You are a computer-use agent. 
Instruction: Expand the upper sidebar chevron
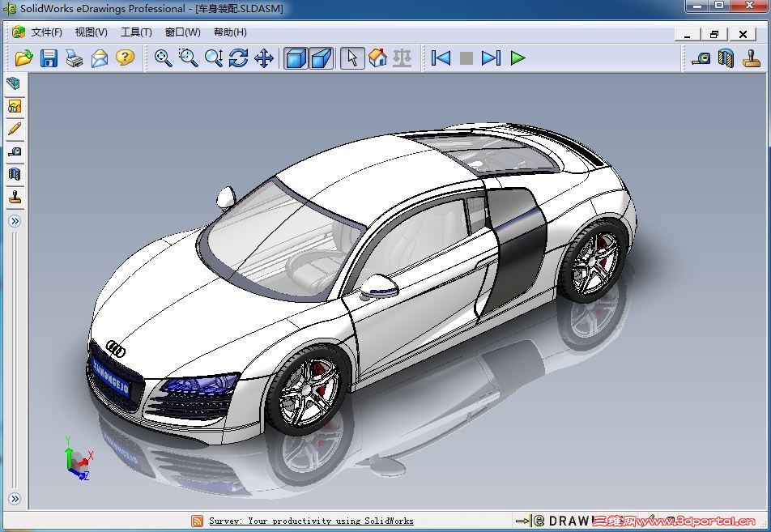tap(15, 221)
